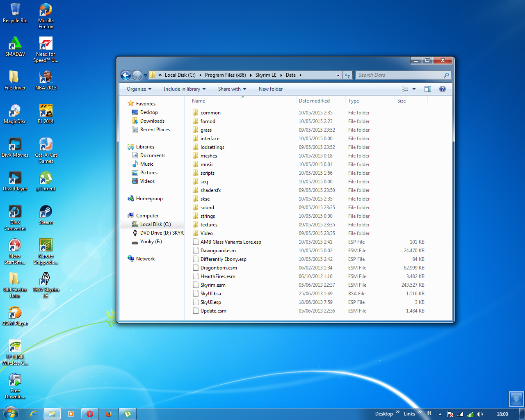525x420 pixels.
Task: Select Need for Speed desktop shortcut
Action: point(46,50)
